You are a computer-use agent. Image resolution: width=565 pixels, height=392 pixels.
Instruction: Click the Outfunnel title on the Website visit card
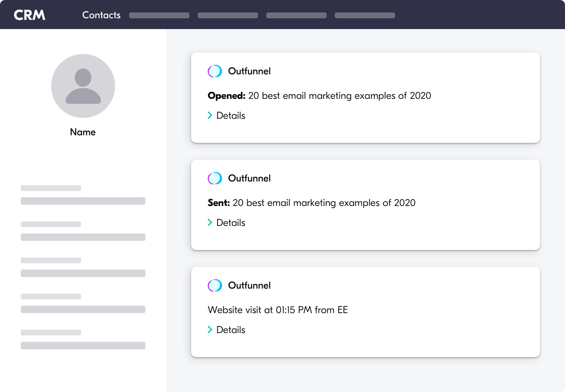(249, 286)
